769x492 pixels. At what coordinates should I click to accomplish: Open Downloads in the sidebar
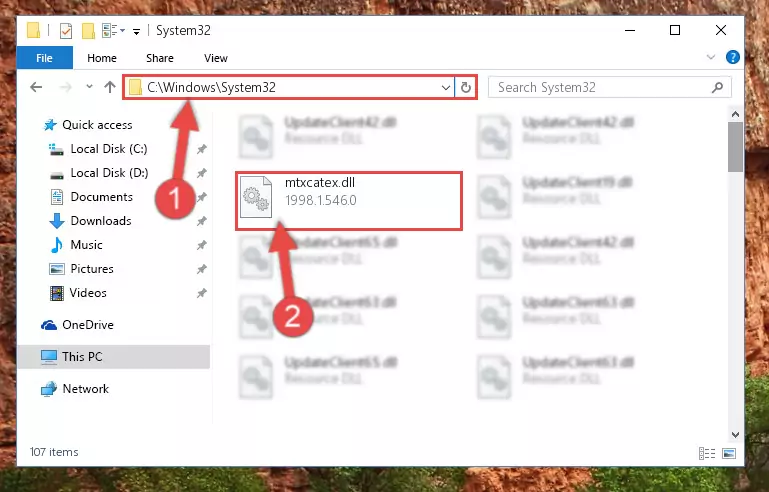tap(101, 221)
